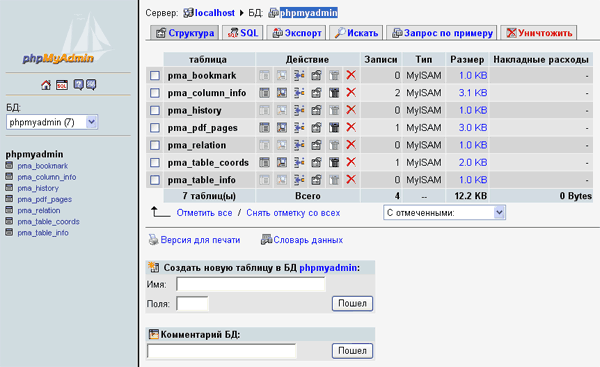
Task: Click the phpmyadmin link in 'Создать новую таблицу'
Action: point(328,268)
